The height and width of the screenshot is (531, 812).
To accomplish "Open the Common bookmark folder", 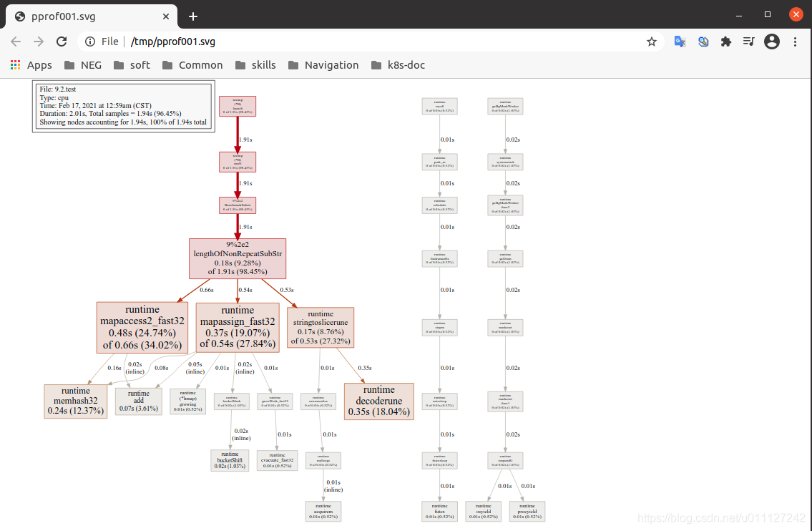I will tap(192, 64).
